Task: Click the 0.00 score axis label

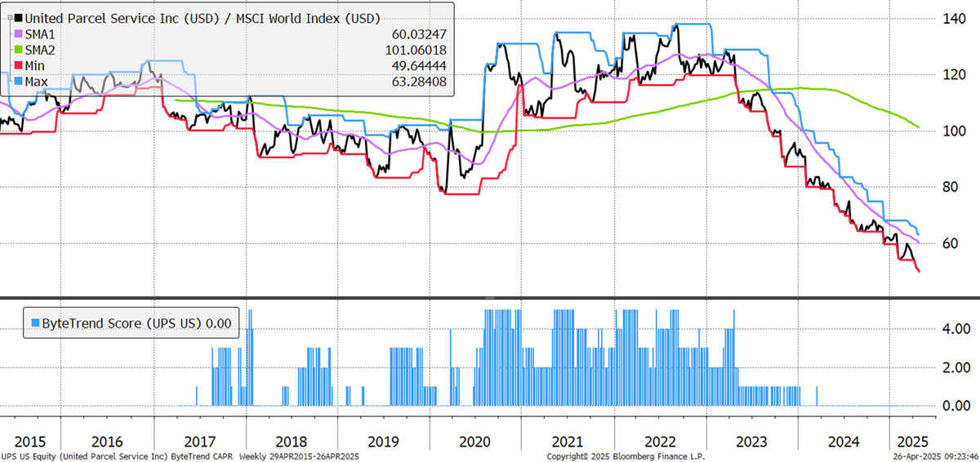Action: coord(955,405)
